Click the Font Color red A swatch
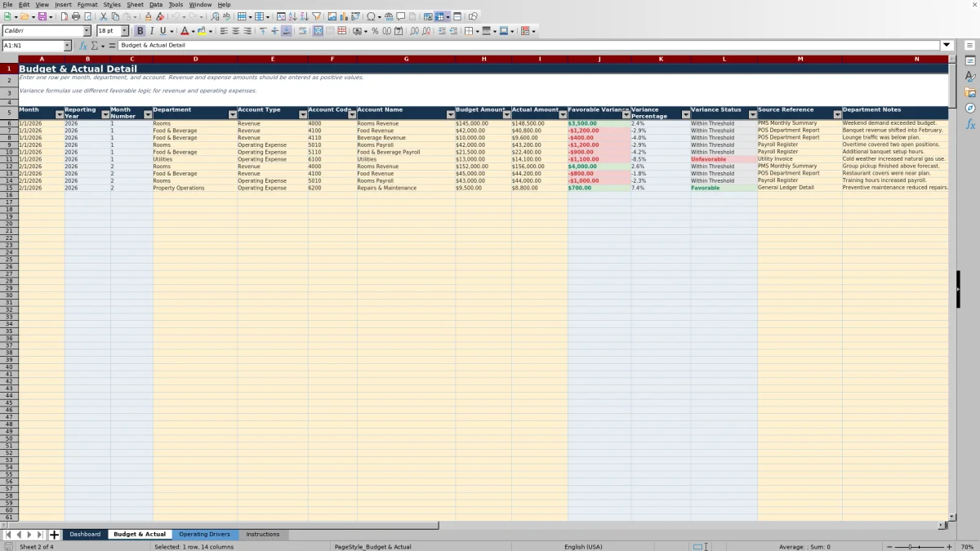 [x=185, y=31]
